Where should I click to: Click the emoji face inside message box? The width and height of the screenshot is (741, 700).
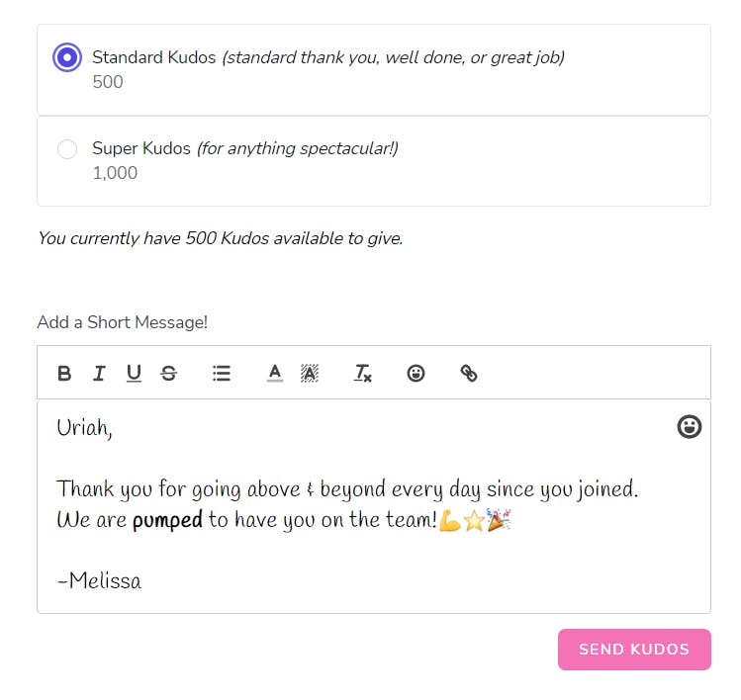(x=690, y=426)
